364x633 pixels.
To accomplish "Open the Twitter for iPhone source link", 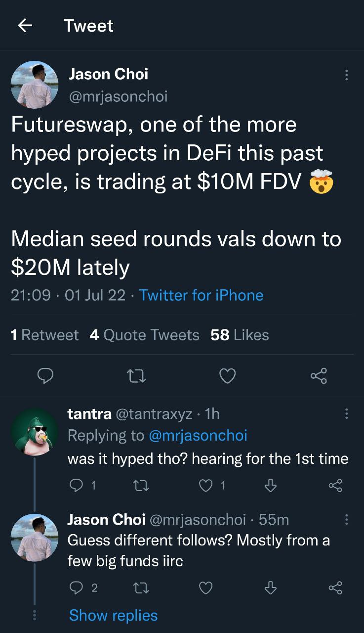I will (201, 295).
